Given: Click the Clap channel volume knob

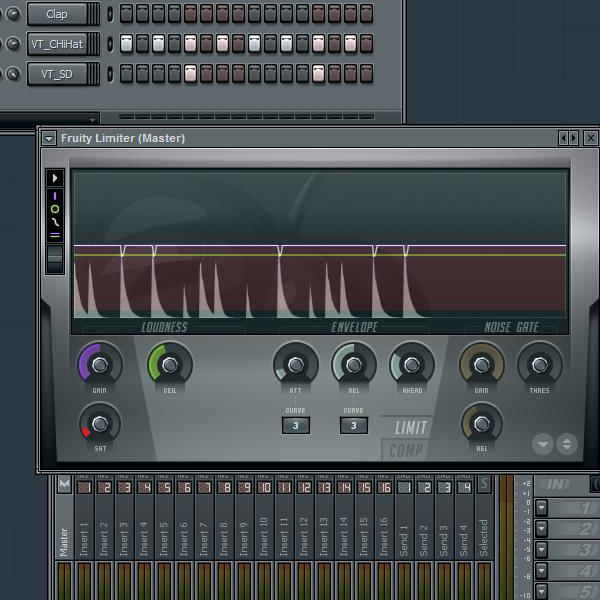Looking at the screenshot, I should point(14,14).
